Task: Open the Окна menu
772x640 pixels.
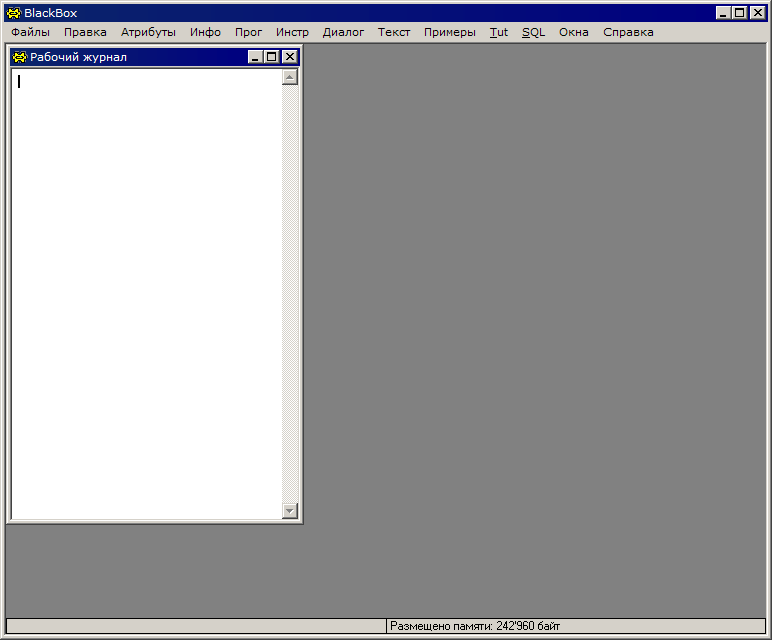Action: (574, 32)
